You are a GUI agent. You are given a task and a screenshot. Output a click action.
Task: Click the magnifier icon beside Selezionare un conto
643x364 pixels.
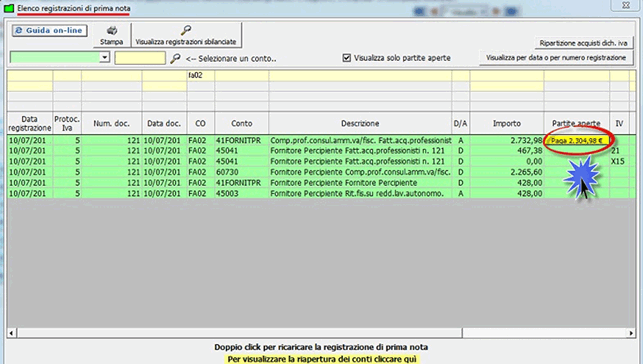tap(176, 58)
